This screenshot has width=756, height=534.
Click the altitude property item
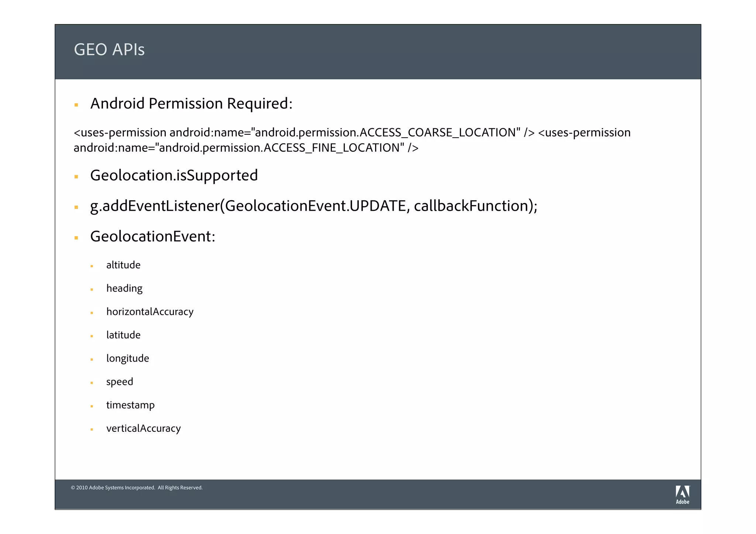(123, 265)
